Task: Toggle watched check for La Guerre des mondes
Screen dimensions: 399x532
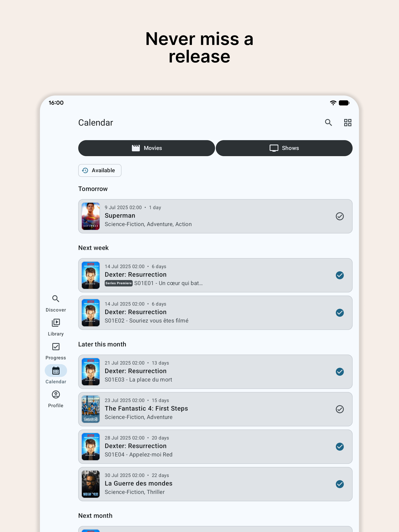Action: (x=340, y=484)
